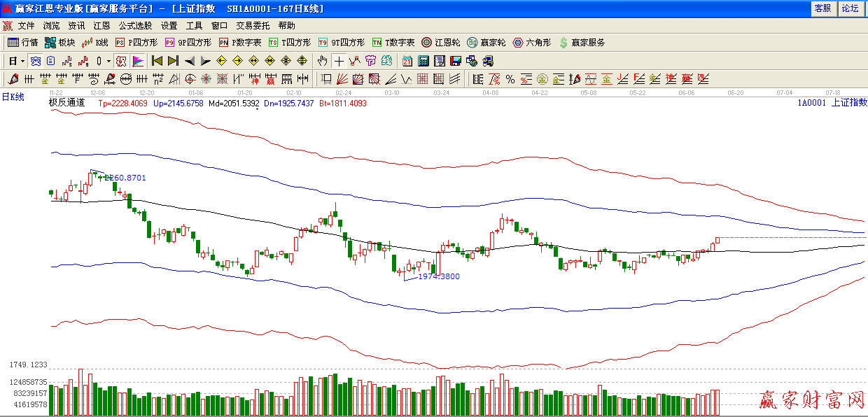
Task: Toggle the highlighted 极反通道 indicator button
Action: click(121, 61)
